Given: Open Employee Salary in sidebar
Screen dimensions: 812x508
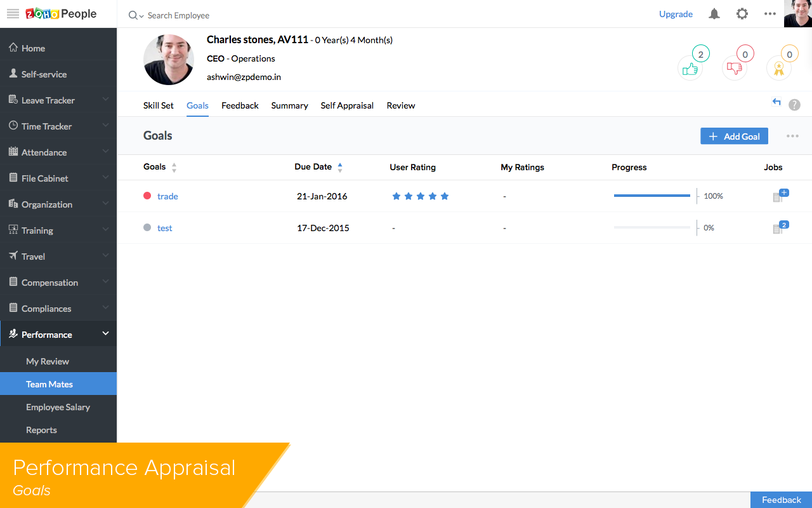Looking at the screenshot, I should click(58, 406).
